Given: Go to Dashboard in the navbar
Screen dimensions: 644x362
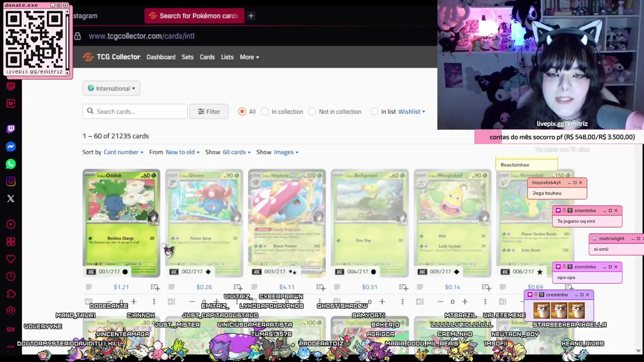Looking at the screenshot, I should tap(161, 57).
